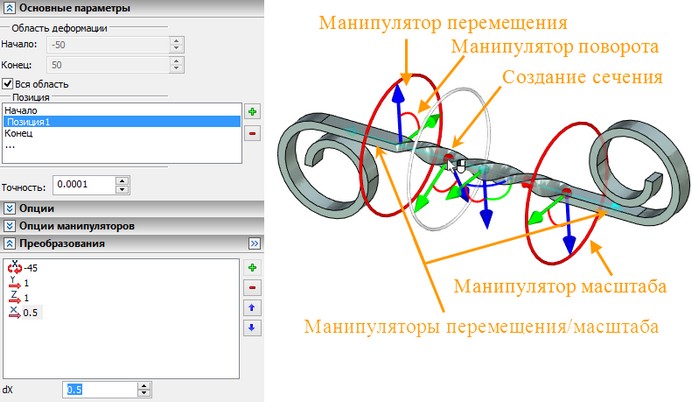This screenshot has height=402, width=692.
Task: Increase the Точность value
Action: tap(122, 180)
